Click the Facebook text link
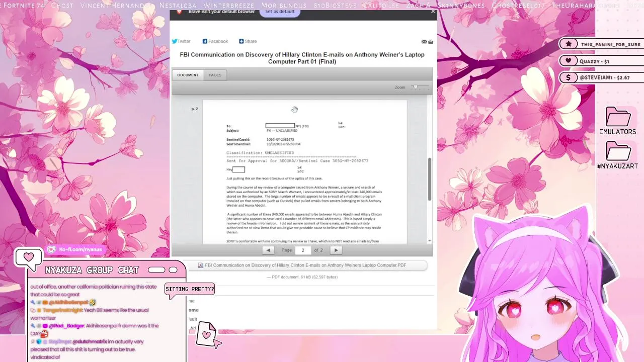The height and width of the screenshot is (362, 644). tap(218, 41)
